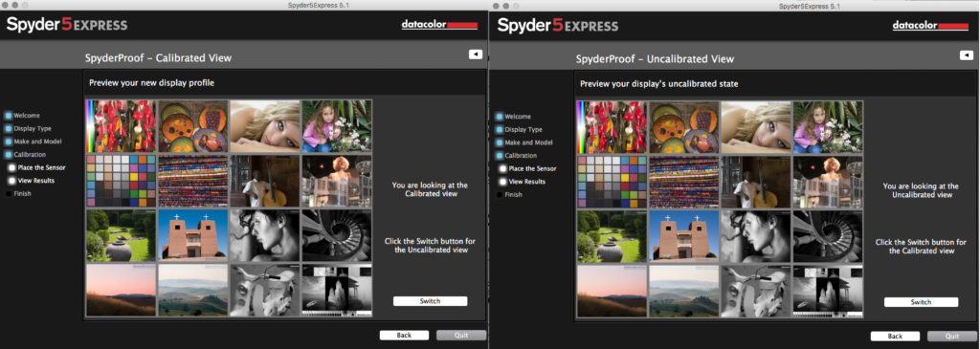This screenshot has height=349, width=980.
Task: Open cello player thumbnail in Calibrated view
Action: (x=265, y=181)
